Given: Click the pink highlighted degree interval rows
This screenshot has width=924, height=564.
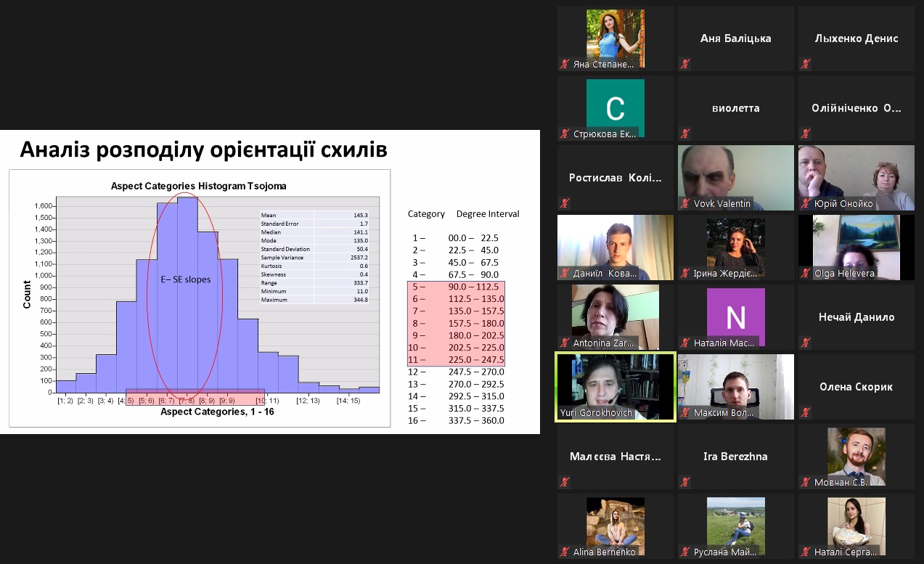Looking at the screenshot, I should point(456,324).
